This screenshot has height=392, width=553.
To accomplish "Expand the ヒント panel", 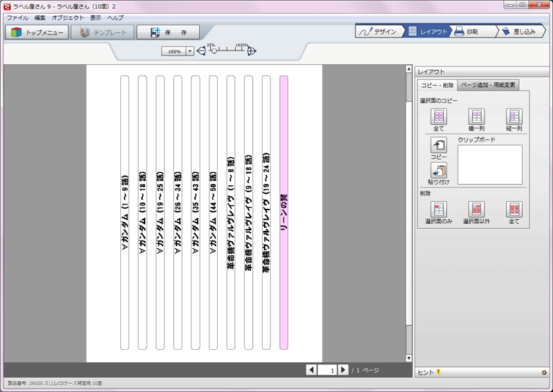I will pos(544,372).
